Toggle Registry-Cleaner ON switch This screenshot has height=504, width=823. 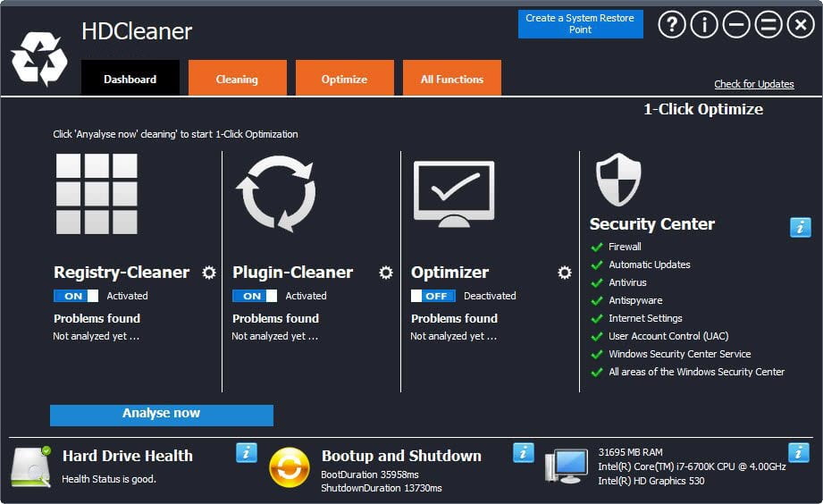pos(76,296)
